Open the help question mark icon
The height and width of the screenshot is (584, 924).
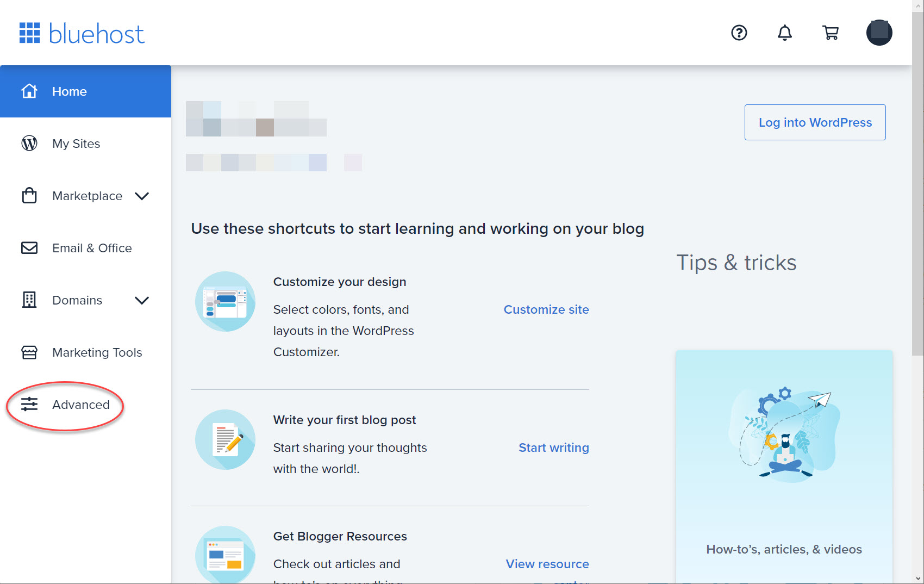pyautogui.click(x=739, y=33)
